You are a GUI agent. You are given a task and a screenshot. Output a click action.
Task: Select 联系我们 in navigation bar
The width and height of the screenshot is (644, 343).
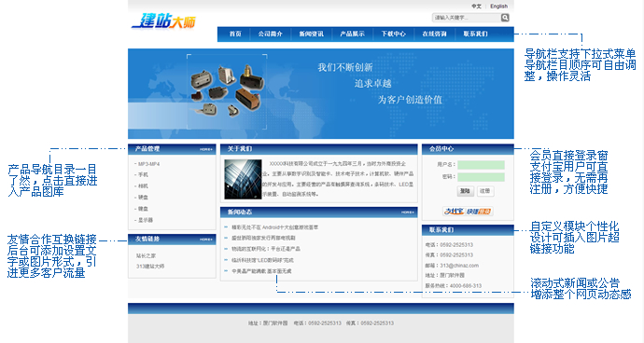[476, 34]
